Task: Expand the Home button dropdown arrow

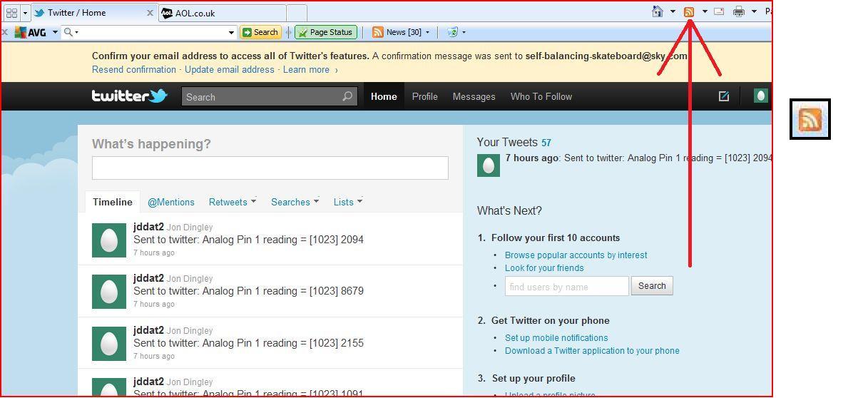Action: pos(673,11)
